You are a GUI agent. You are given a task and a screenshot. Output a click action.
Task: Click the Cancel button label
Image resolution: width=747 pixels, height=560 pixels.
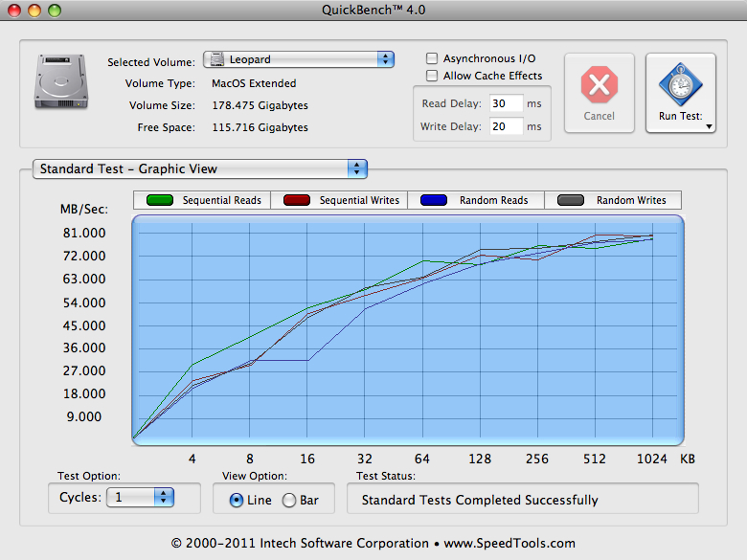(x=599, y=116)
